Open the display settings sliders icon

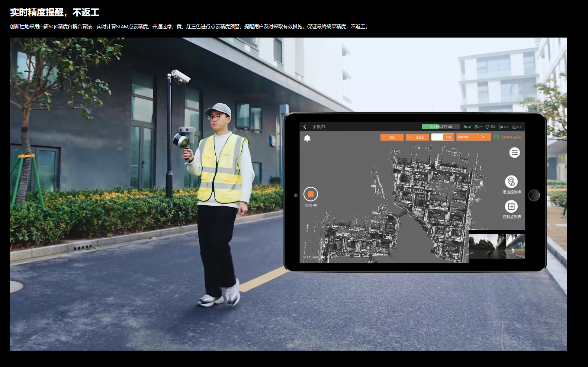(514, 152)
